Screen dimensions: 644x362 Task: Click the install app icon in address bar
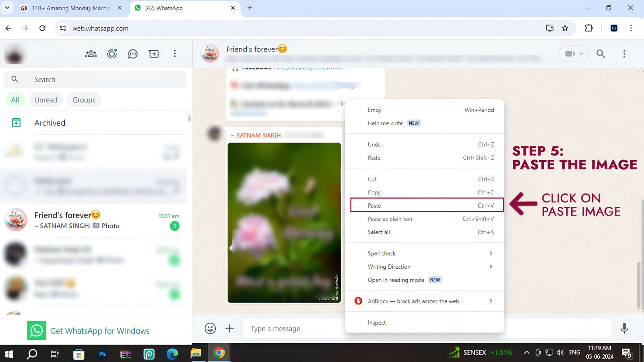click(x=549, y=28)
